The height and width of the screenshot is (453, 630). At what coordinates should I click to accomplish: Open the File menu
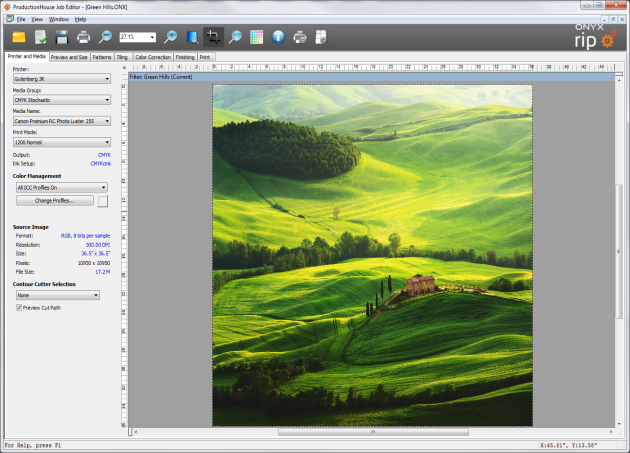(22, 19)
